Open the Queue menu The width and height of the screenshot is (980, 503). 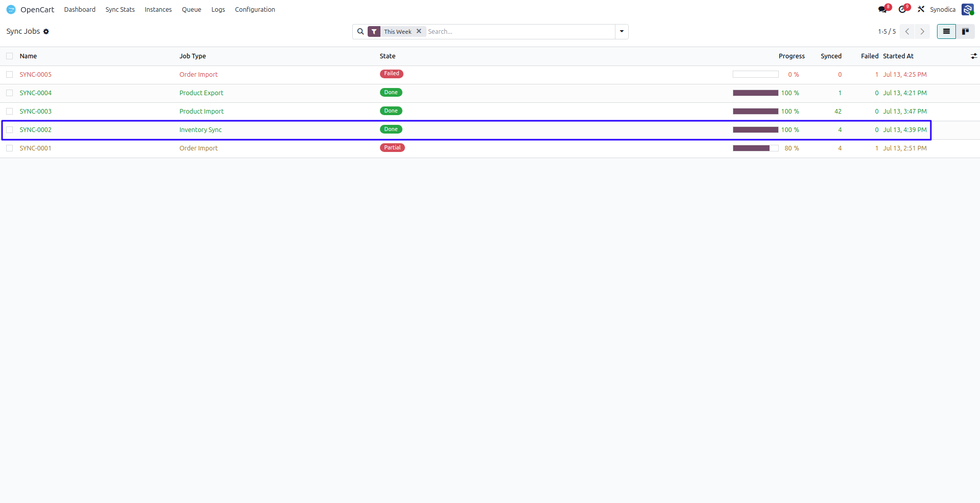[x=191, y=10]
